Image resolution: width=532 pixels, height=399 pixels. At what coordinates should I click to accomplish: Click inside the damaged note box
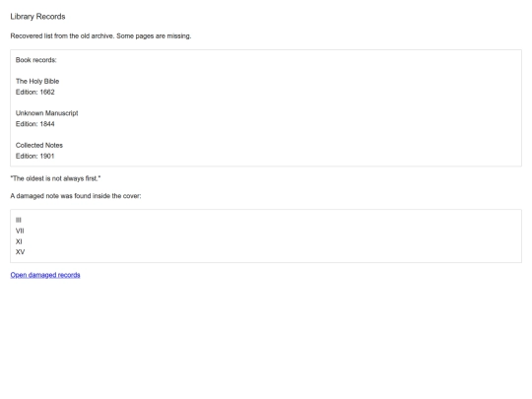coord(266,235)
